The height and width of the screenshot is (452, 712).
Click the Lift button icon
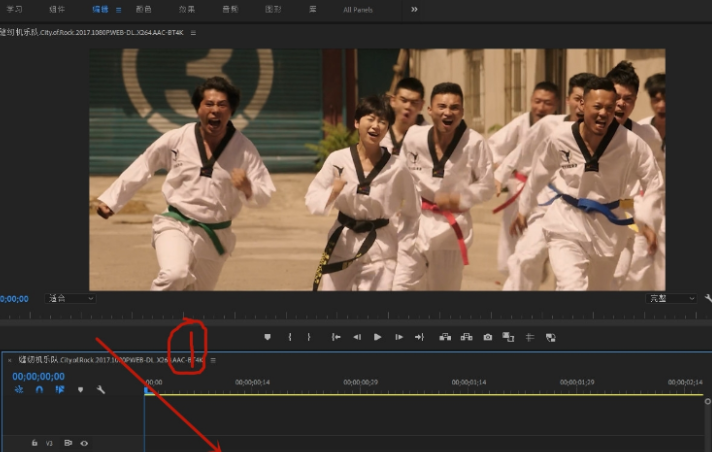point(444,337)
